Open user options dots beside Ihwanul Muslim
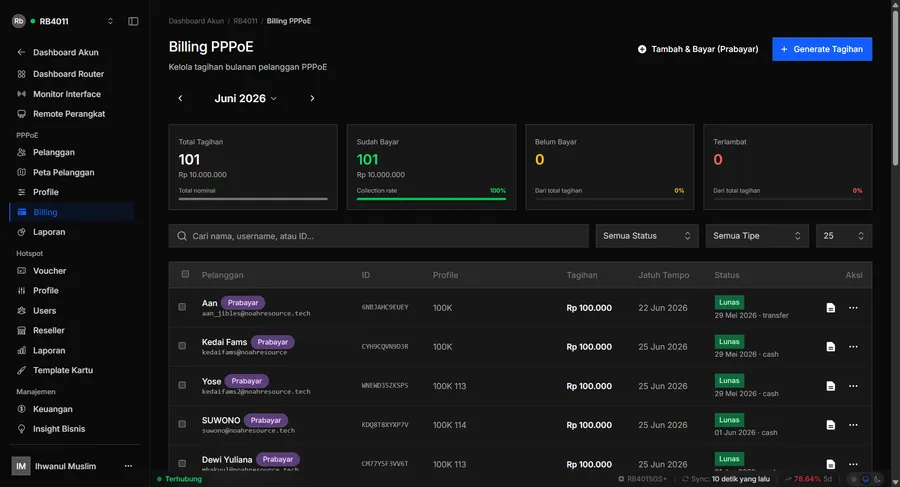900x487 pixels. (129, 466)
